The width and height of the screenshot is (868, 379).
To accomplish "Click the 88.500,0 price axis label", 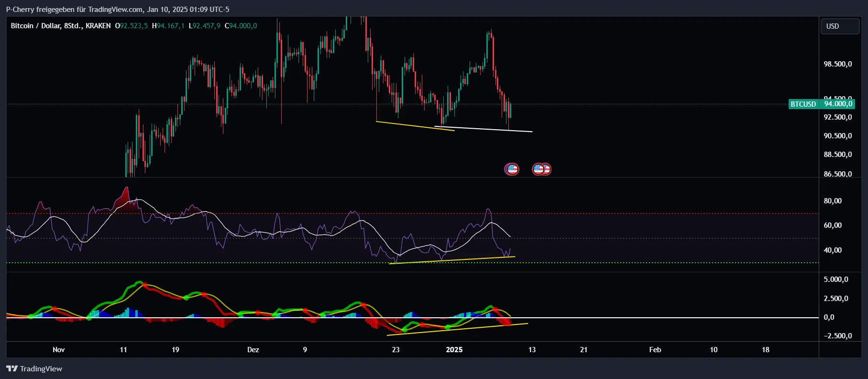I will pos(837,155).
